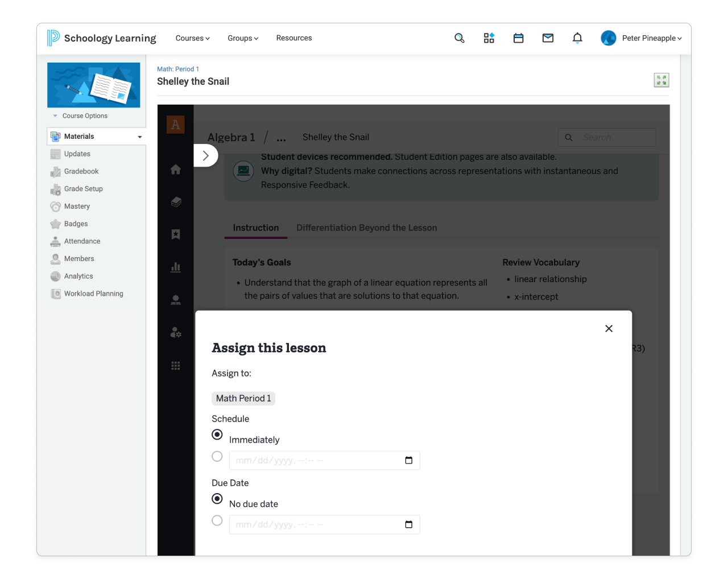This screenshot has height=579, width=728.
Task: Select the bookmark star icon in dark sidebar
Action: [176, 234]
